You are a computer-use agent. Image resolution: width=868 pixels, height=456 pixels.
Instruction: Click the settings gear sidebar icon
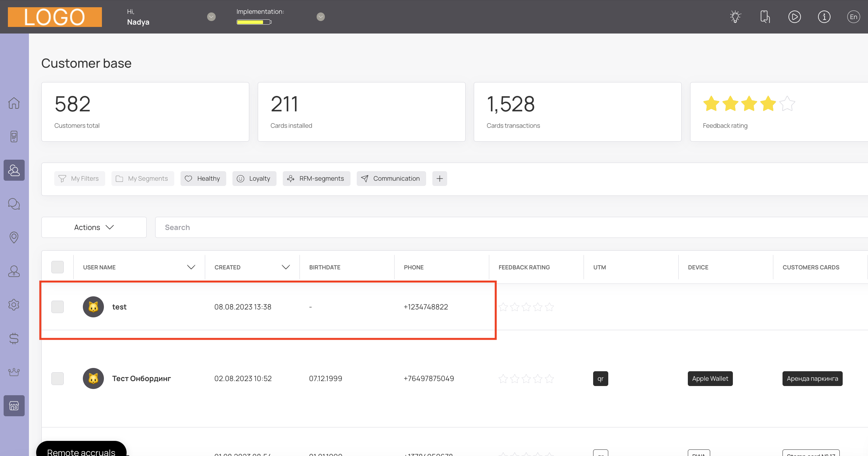14,305
